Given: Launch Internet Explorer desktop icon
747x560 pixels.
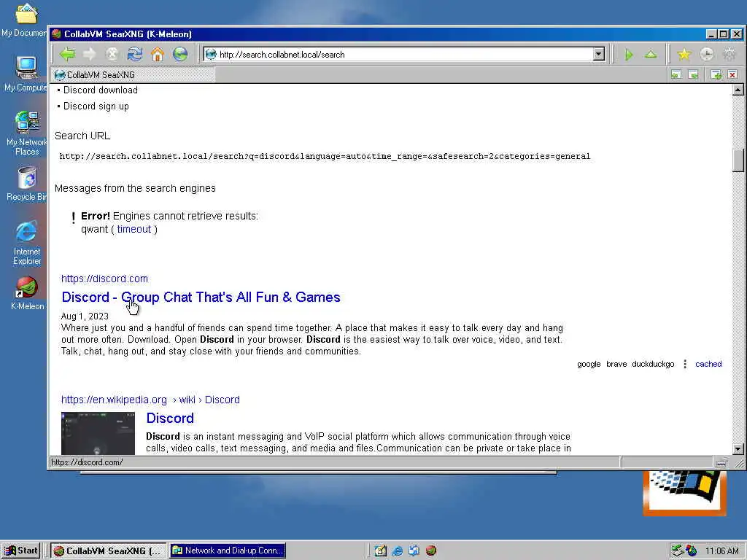Looking at the screenshot, I should pyautogui.click(x=27, y=243).
